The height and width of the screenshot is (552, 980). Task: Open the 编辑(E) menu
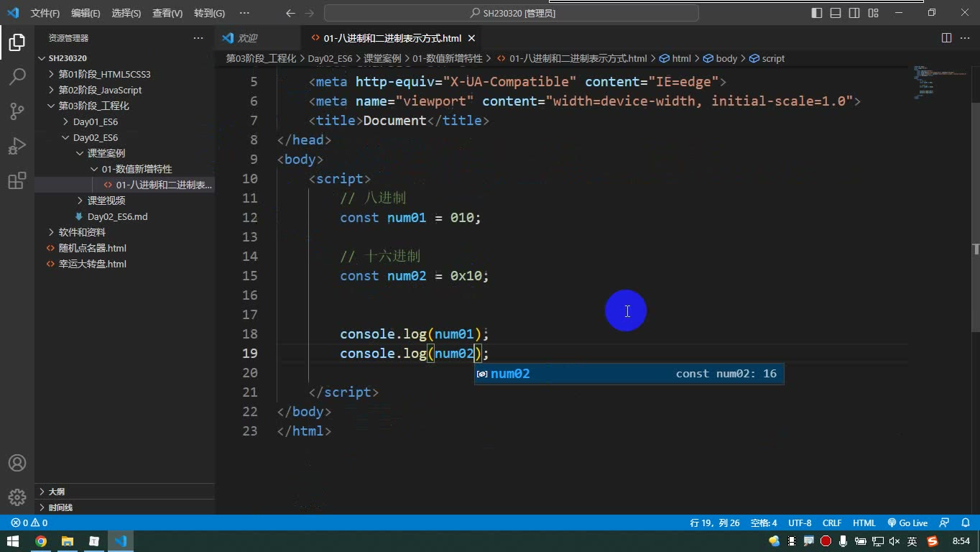(85, 13)
